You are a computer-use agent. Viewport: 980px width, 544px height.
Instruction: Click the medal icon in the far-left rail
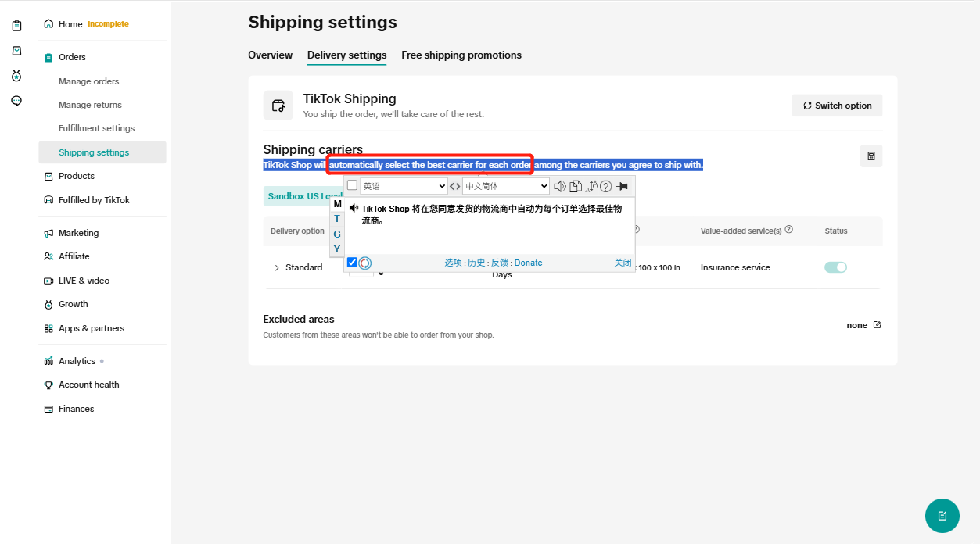[16, 76]
